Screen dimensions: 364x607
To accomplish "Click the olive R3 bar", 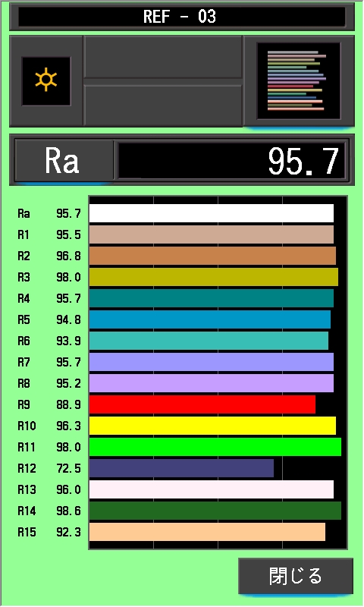I will [214, 277].
